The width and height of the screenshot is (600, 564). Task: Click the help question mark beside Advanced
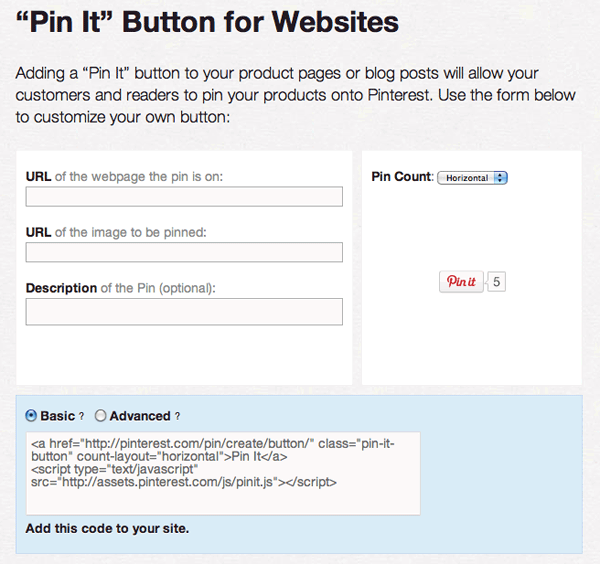pyautogui.click(x=177, y=416)
